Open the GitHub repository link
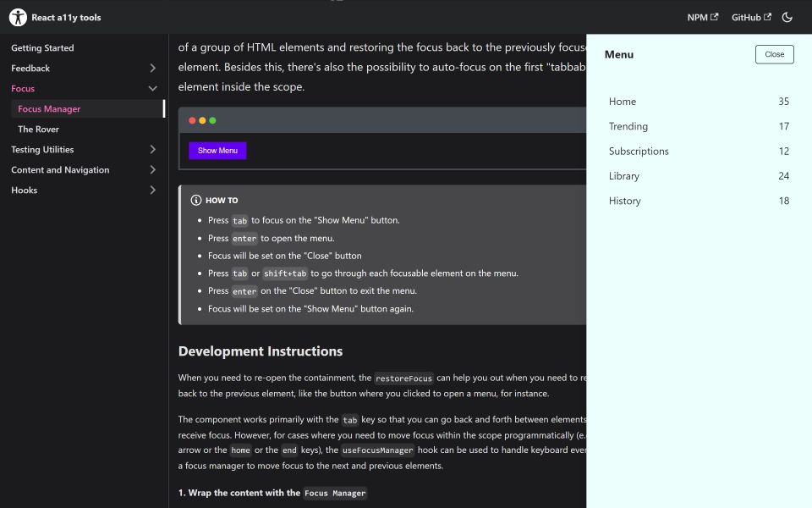 click(746, 16)
